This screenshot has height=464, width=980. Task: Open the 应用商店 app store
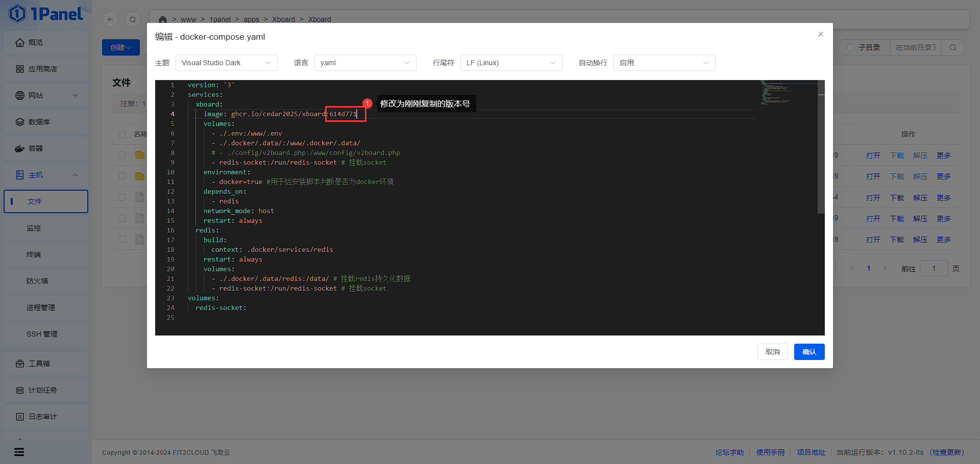(x=46, y=69)
